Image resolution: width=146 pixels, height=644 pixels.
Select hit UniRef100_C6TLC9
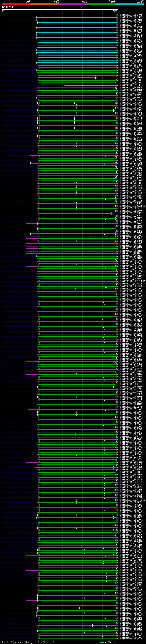[131, 17]
